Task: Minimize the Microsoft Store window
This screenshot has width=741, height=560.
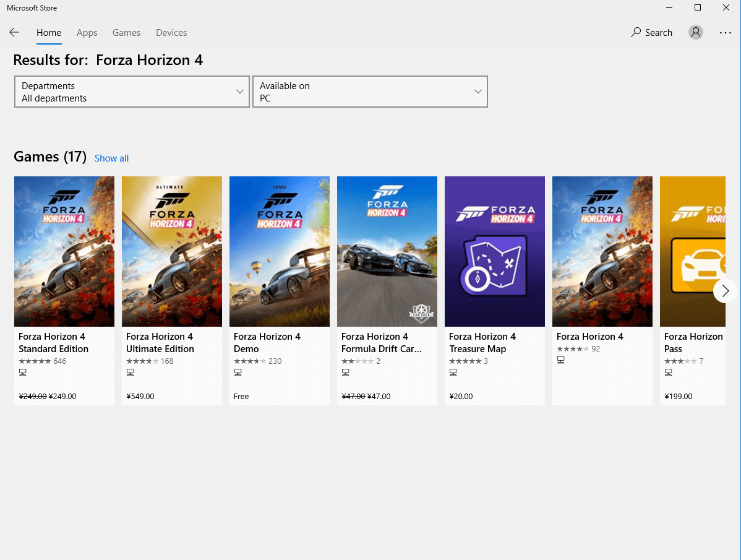Action: click(669, 7)
